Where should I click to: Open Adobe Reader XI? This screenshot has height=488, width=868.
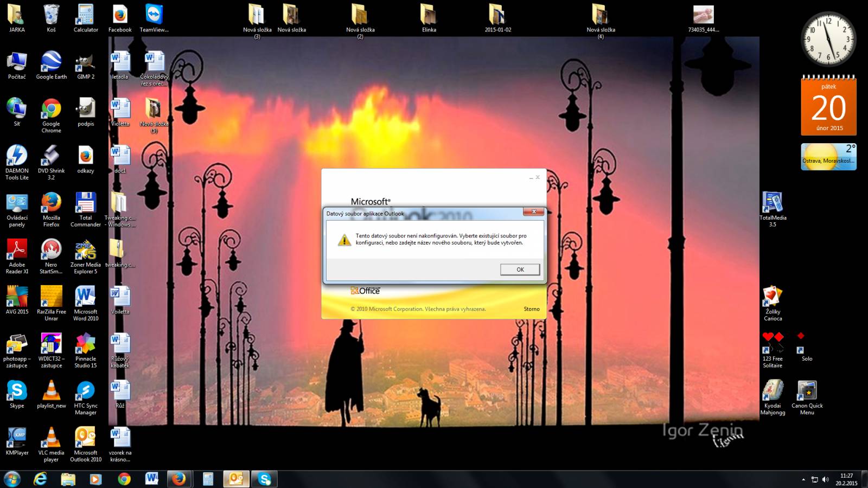[x=17, y=256]
